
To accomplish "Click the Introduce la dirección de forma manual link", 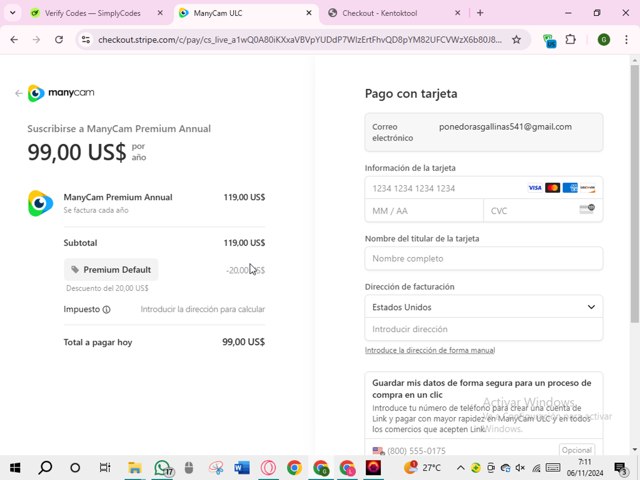I will coord(430,350).
